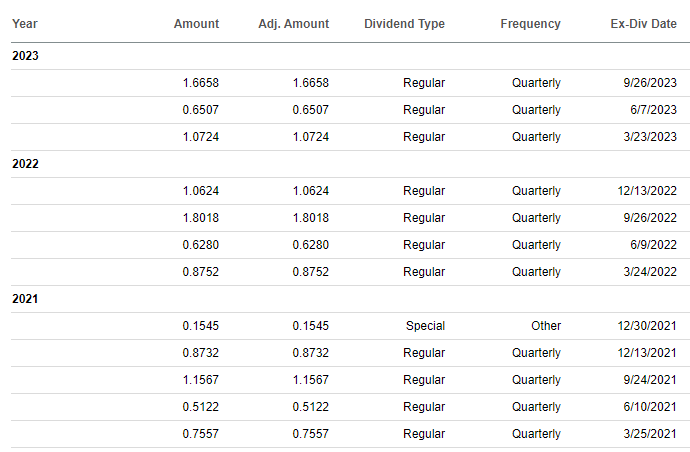Click the amount value 1.0724
This screenshot has height=452, width=690.
pyautogui.click(x=201, y=137)
